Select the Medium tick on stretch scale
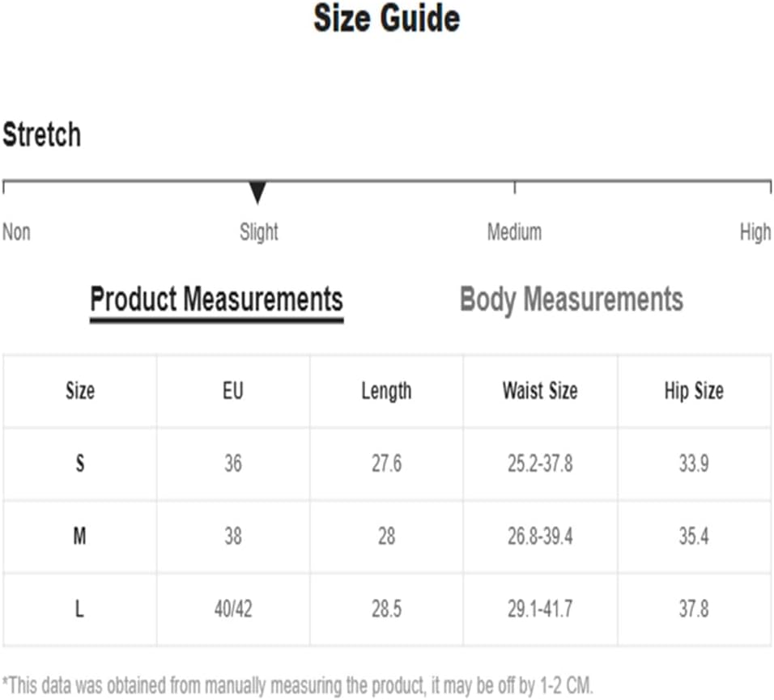This screenshot has width=774, height=700. click(x=515, y=187)
